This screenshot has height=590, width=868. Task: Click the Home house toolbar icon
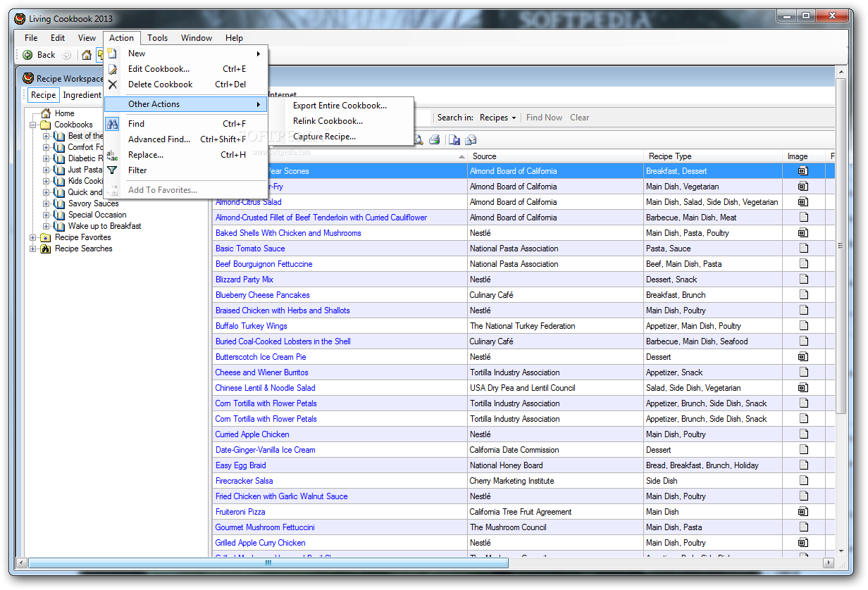pos(86,55)
